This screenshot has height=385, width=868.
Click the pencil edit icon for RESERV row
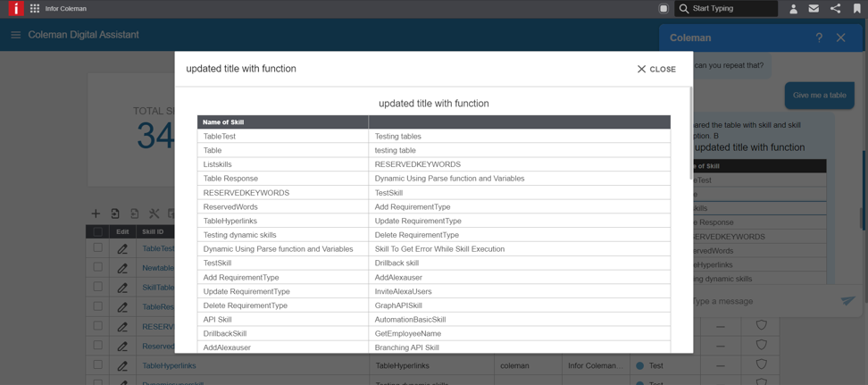point(122,327)
